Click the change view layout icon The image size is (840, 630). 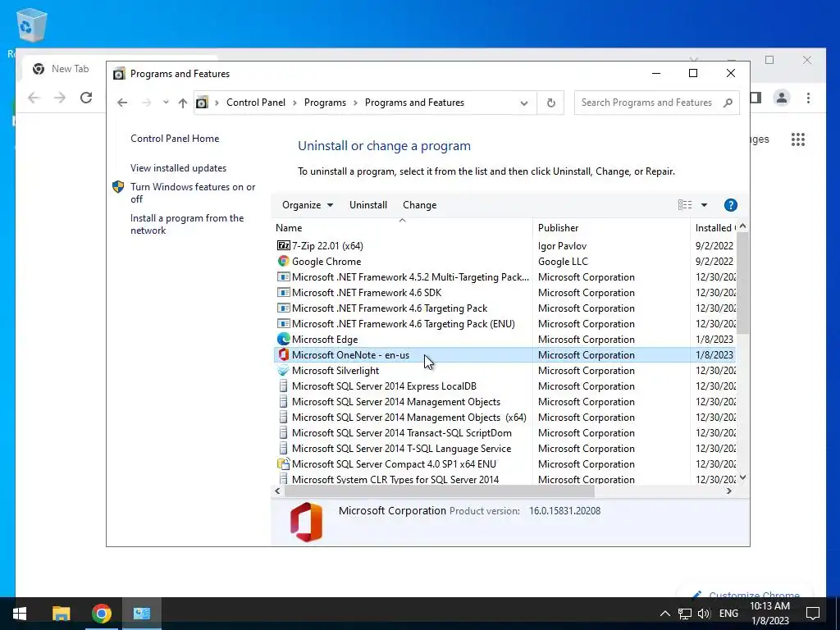[x=685, y=205]
